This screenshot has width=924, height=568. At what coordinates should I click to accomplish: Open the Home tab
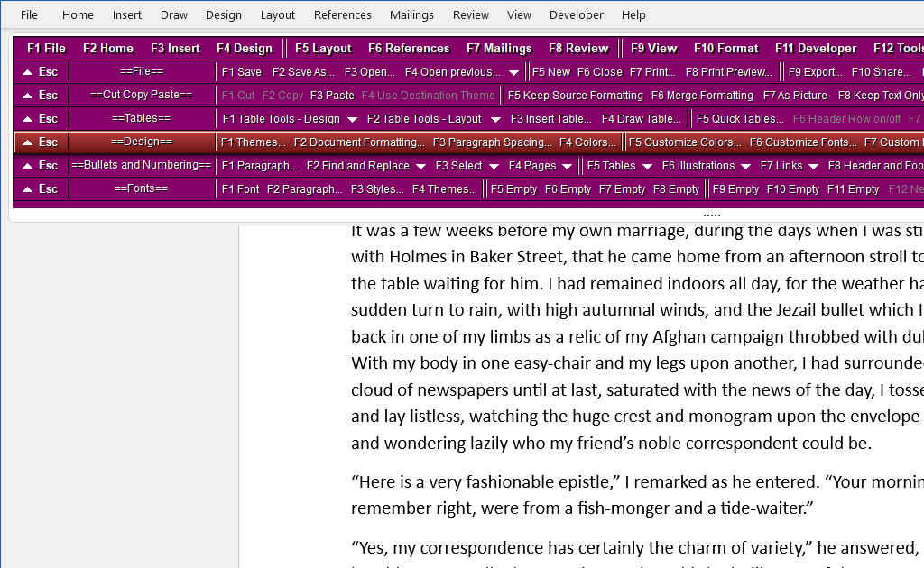click(78, 14)
